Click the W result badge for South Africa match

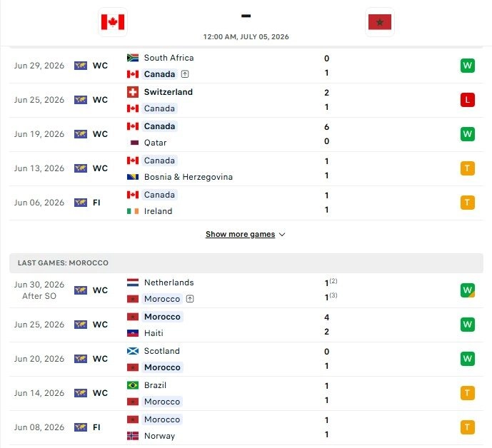click(467, 66)
